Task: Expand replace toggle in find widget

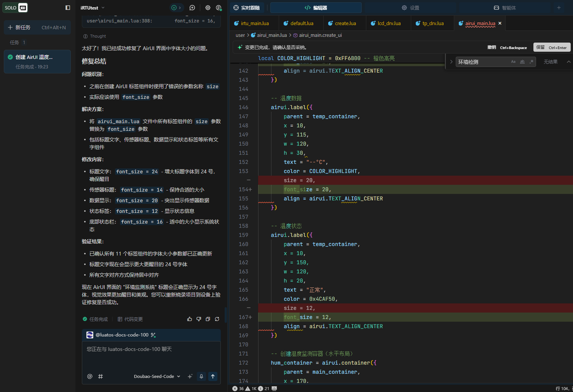Action: pos(451,62)
